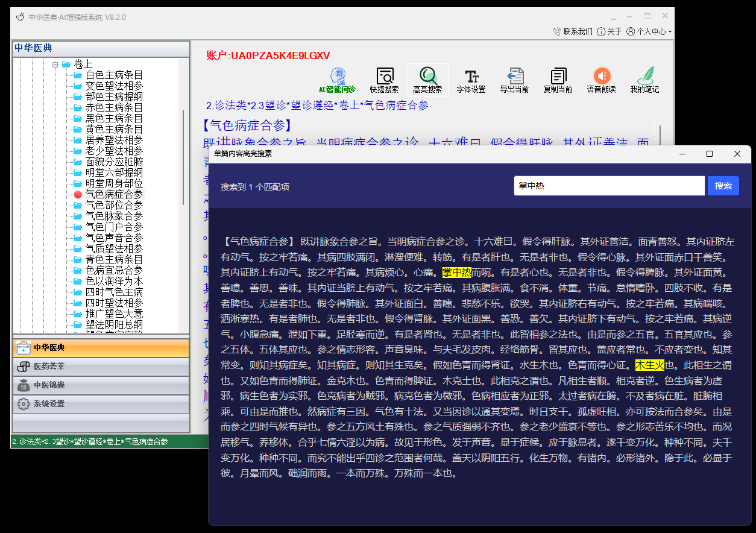This screenshot has height=533, width=756.
Task: Click 复制当前 copy icon
Action: (558, 80)
